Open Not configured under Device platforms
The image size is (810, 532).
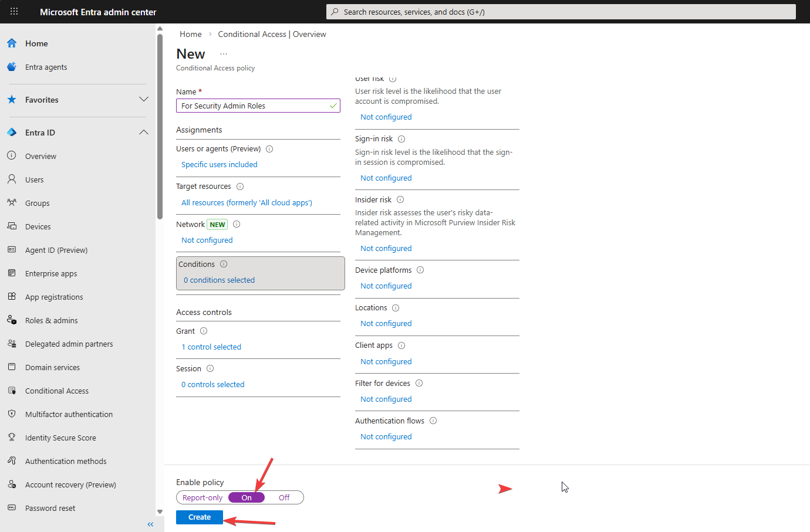(386, 286)
